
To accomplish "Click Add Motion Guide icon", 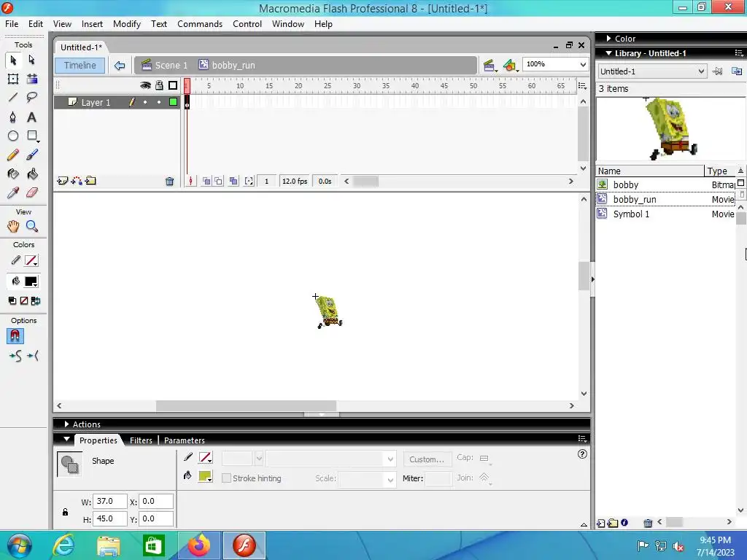I will pyautogui.click(x=76, y=181).
